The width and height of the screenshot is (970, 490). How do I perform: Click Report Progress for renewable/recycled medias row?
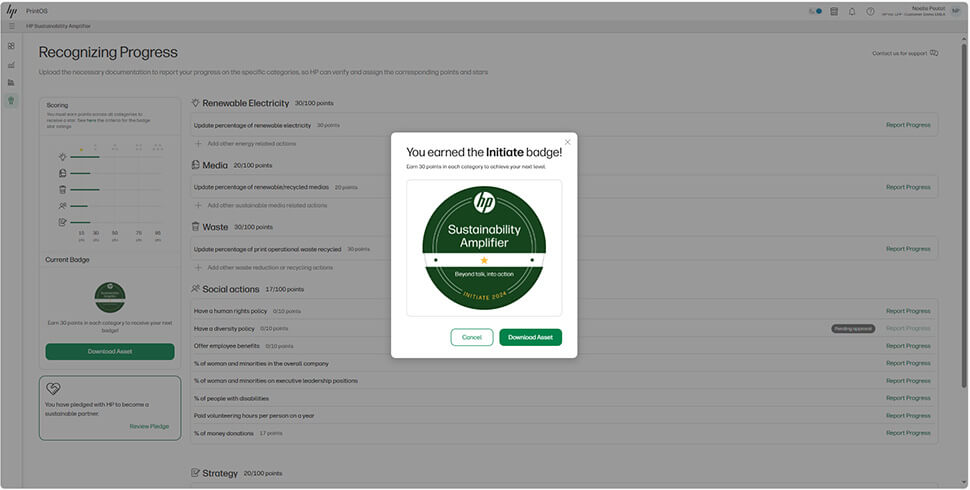(908, 187)
